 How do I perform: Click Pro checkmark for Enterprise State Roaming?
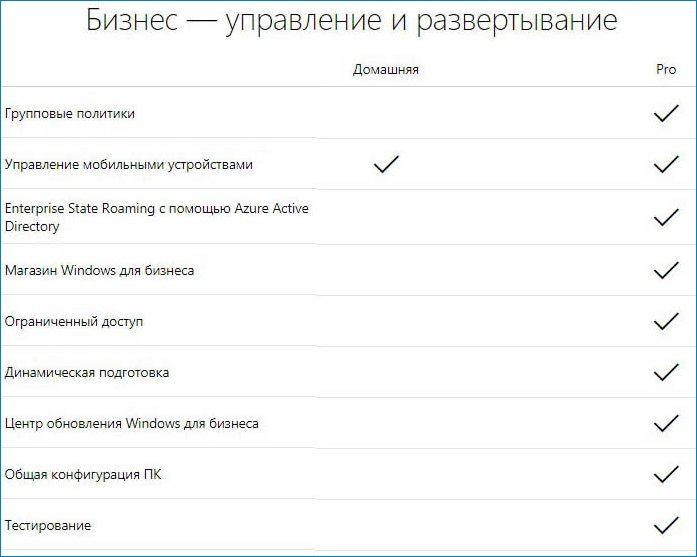click(665, 217)
